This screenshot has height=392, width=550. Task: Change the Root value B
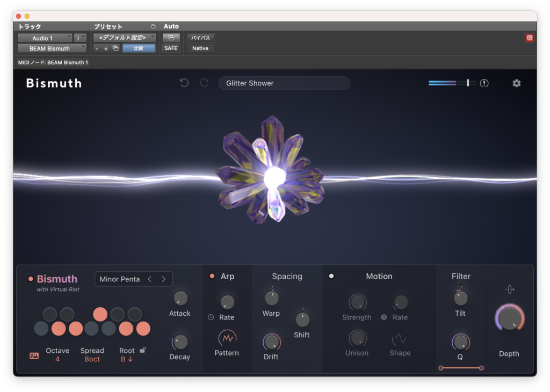coord(127,359)
